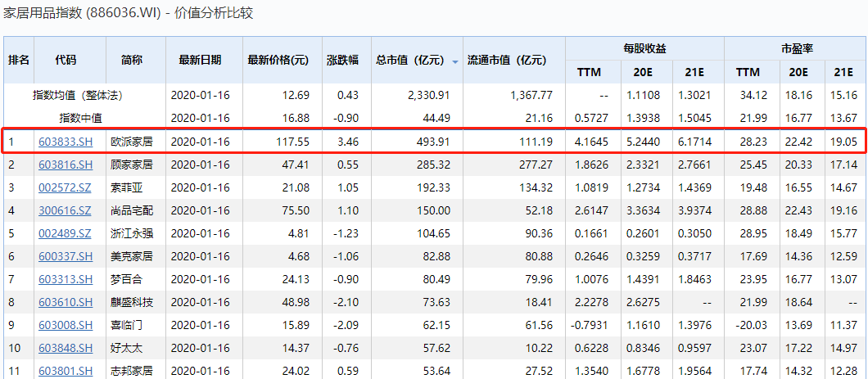
Task: Click the stock name 志邦家居
Action: (x=132, y=371)
